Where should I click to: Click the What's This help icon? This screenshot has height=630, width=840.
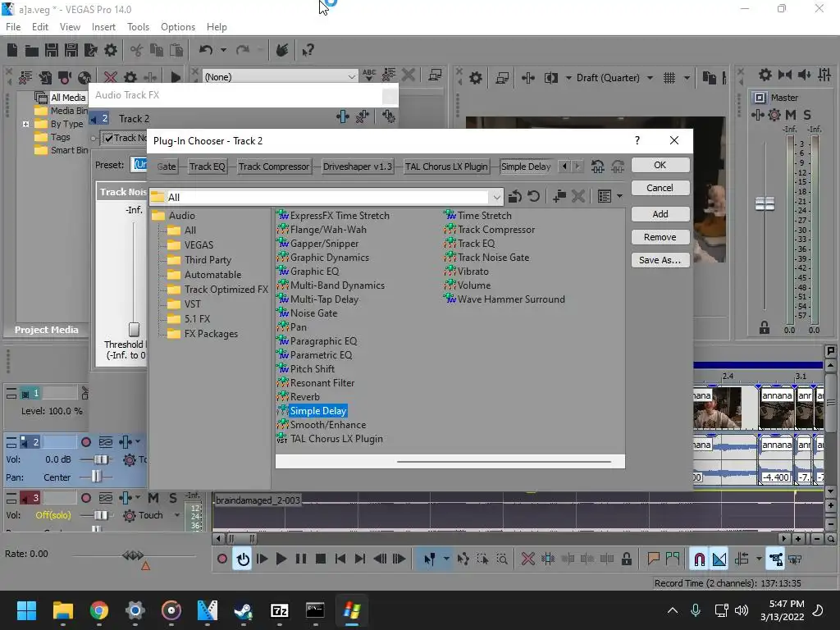click(x=308, y=50)
